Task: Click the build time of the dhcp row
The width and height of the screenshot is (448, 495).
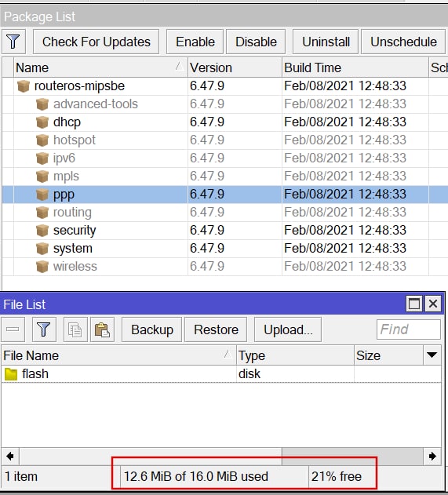Action: click(344, 122)
